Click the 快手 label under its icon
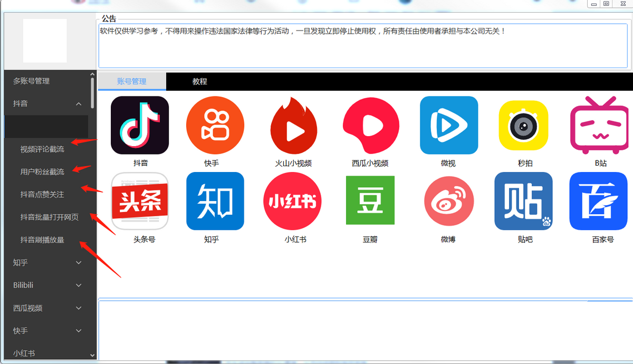This screenshot has width=633, height=364. pyautogui.click(x=212, y=164)
